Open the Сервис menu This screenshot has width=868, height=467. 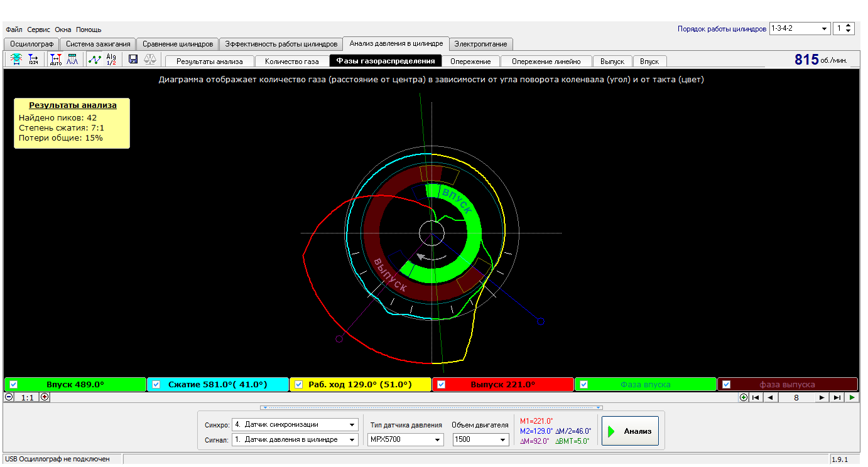(x=39, y=30)
